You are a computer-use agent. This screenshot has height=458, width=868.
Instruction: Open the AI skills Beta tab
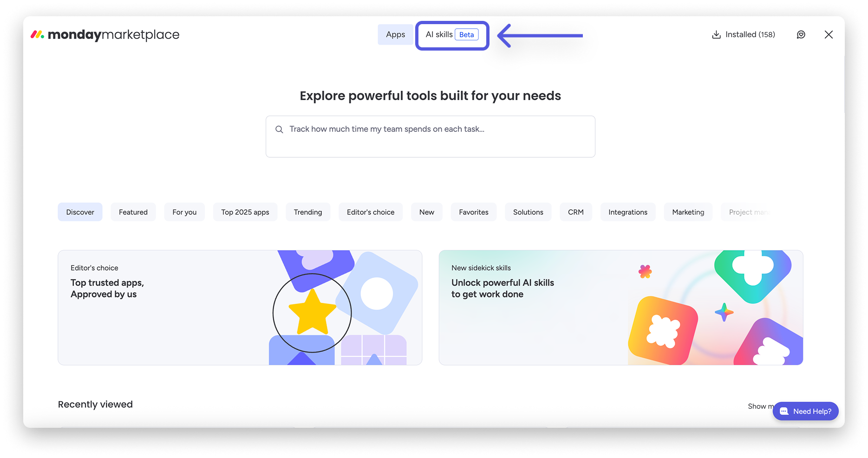[452, 35]
